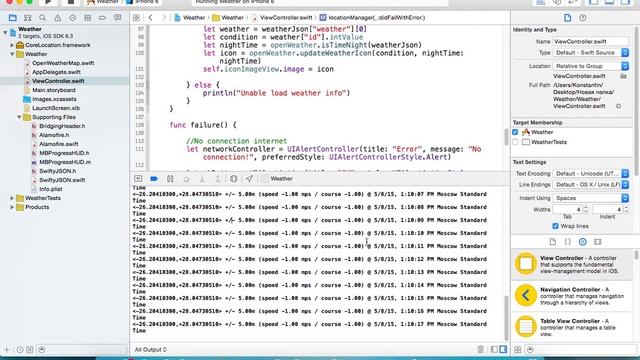Image resolution: width=640 pixels, height=360 pixels.
Task: Open the Location Relative to Group dropdown
Action: tap(591, 66)
